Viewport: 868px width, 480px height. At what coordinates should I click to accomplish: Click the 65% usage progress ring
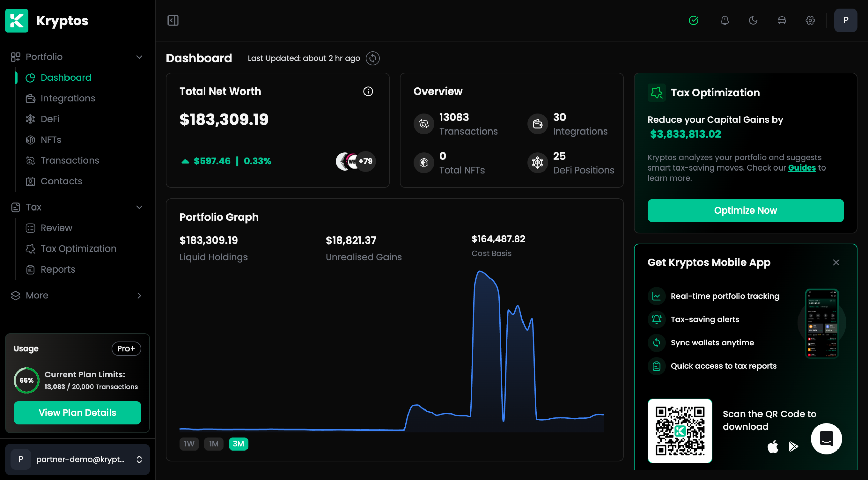tap(26, 380)
